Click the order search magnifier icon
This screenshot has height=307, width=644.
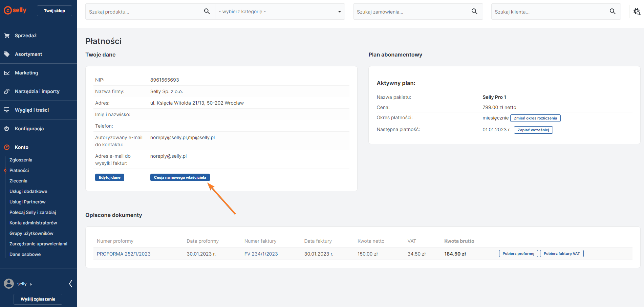474,12
